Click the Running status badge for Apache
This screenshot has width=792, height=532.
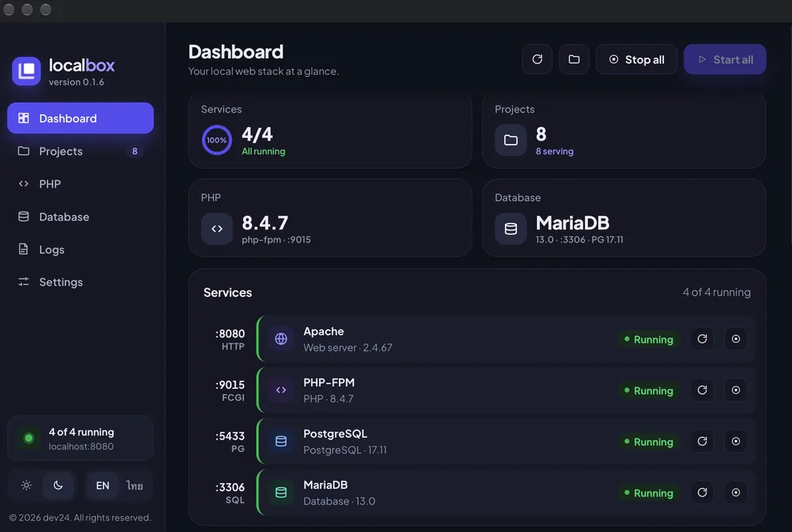coord(649,339)
